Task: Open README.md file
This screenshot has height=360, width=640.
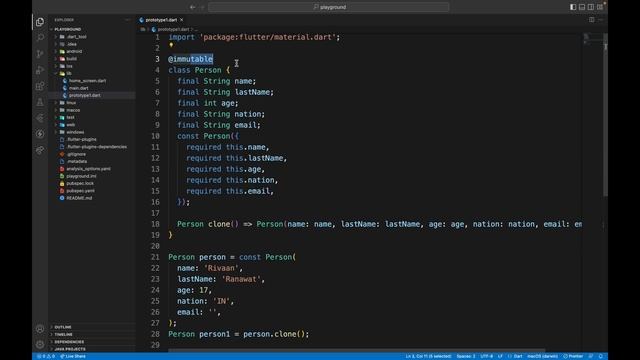Action: [79, 198]
